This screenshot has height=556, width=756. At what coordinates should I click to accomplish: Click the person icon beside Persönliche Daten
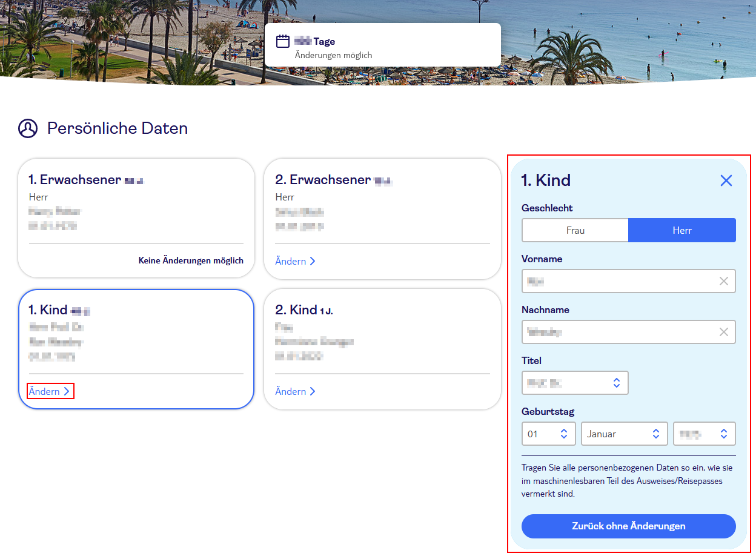point(27,128)
